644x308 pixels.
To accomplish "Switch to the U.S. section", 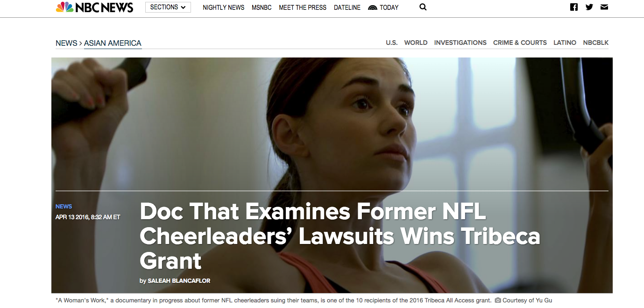I will pyautogui.click(x=392, y=43).
